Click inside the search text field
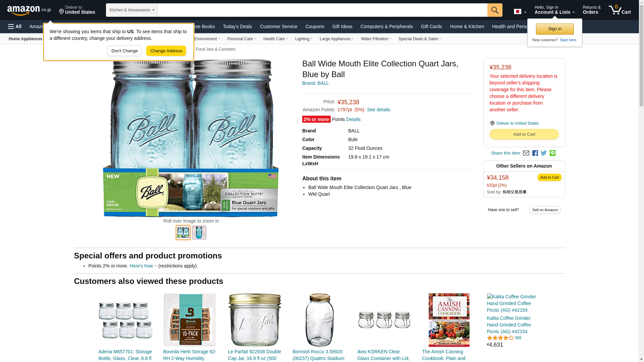This screenshot has height=362, width=644. 322,10
